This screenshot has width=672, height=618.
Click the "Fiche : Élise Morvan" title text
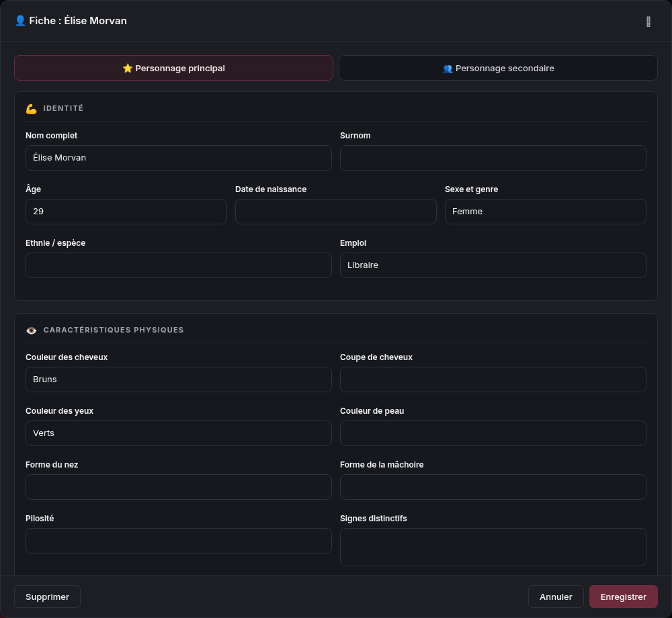click(x=78, y=21)
